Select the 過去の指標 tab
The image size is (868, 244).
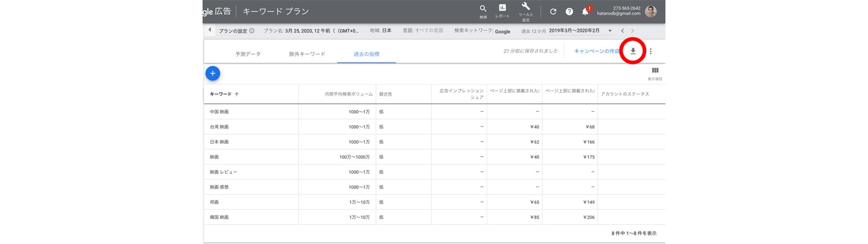click(x=366, y=54)
